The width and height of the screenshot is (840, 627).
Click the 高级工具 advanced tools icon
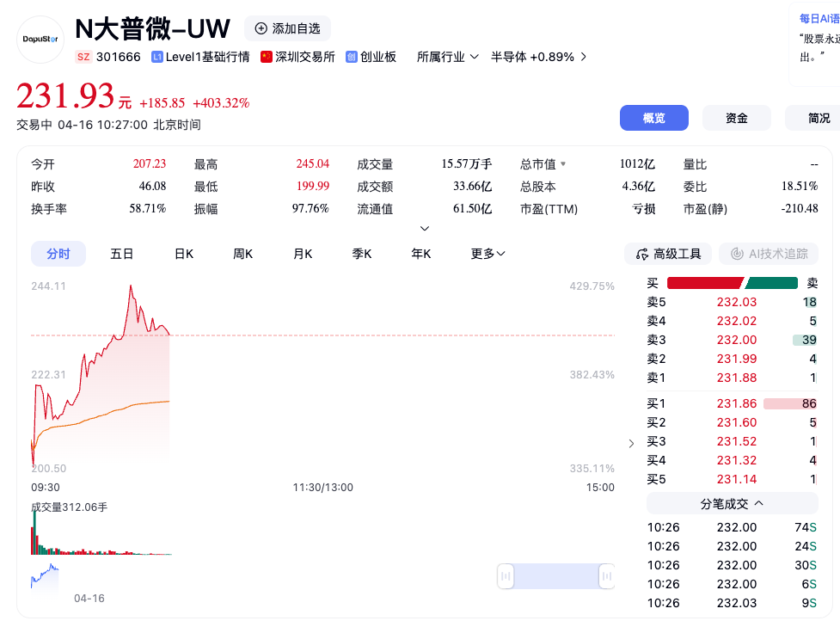tap(641, 254)
